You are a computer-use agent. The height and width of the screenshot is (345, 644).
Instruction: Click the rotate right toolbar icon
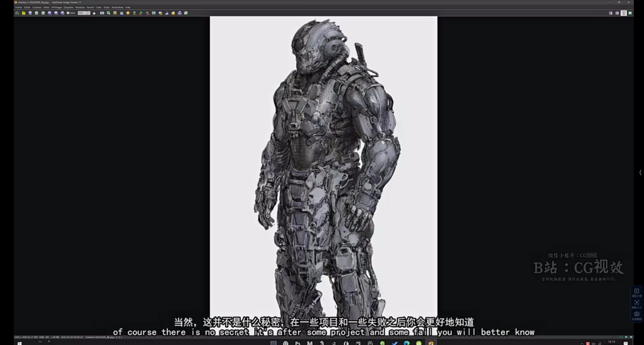147,13
